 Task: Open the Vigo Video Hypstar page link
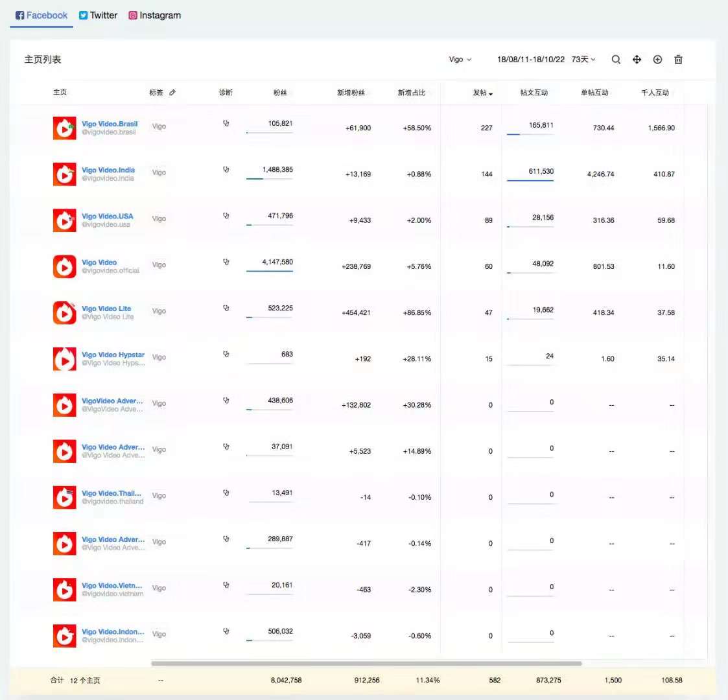point(113,355)
